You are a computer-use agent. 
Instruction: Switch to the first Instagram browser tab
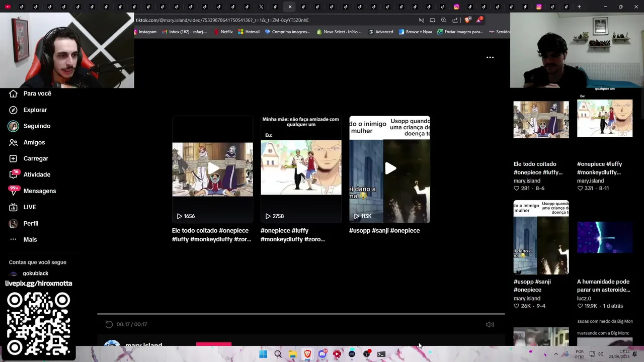[456, 7]
